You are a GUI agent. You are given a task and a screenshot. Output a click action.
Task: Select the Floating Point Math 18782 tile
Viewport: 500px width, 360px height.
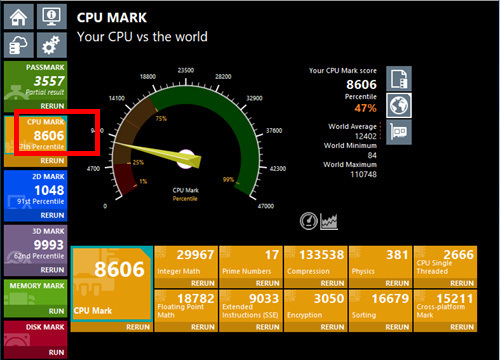click(186, 306)
